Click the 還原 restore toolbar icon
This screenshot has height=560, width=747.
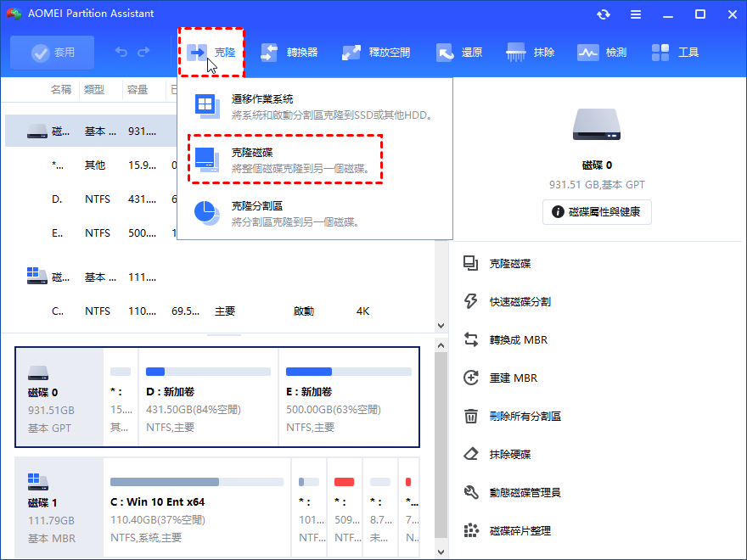[468, 52]
